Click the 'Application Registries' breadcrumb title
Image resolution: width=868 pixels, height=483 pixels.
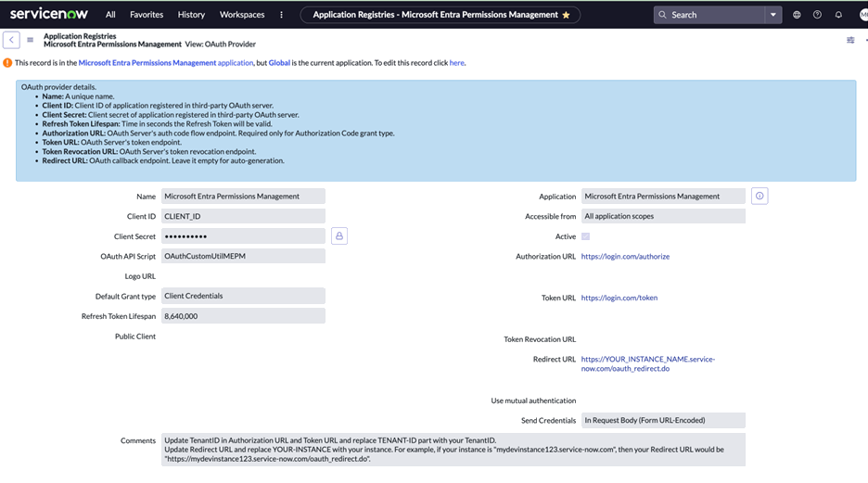coord(80,36)
